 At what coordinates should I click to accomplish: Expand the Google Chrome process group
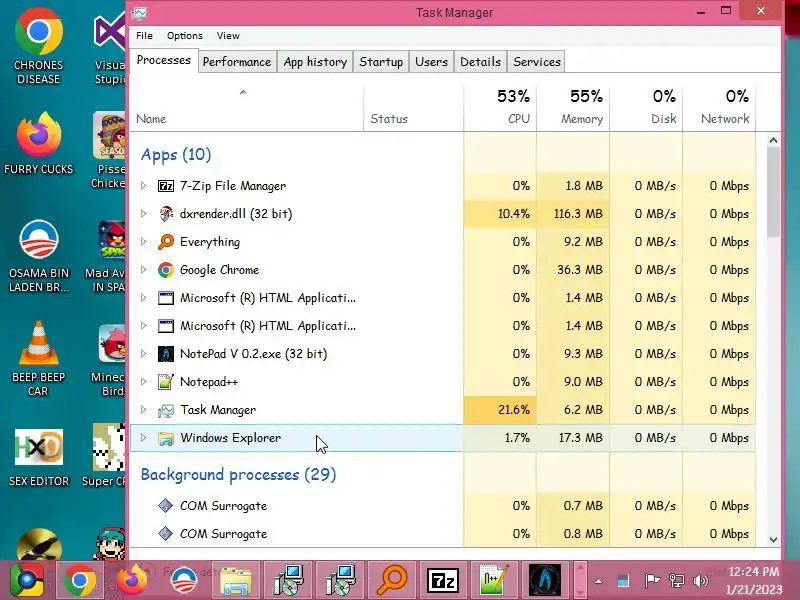(144, 270)
